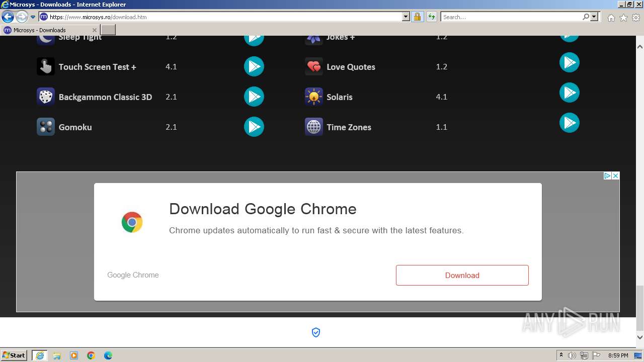Click the Google Chrome logo in ad
This screenshot has height=362, width=644.
[x=132, y=222]
